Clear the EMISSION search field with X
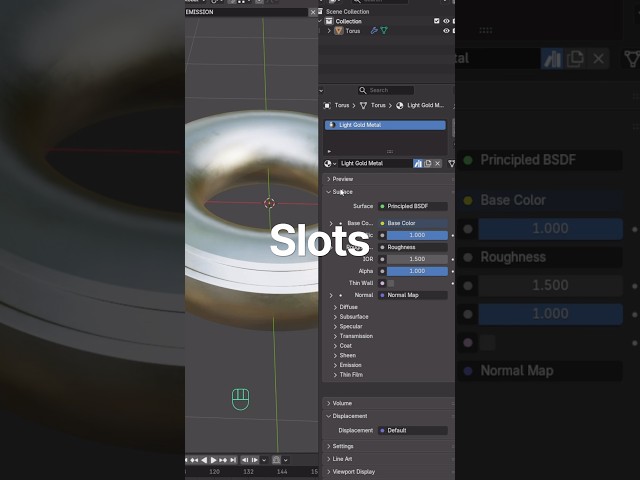 point(313,12)
